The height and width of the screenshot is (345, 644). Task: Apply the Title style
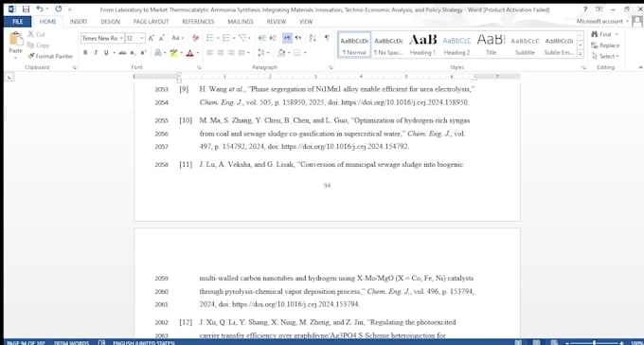click(491, 45)
